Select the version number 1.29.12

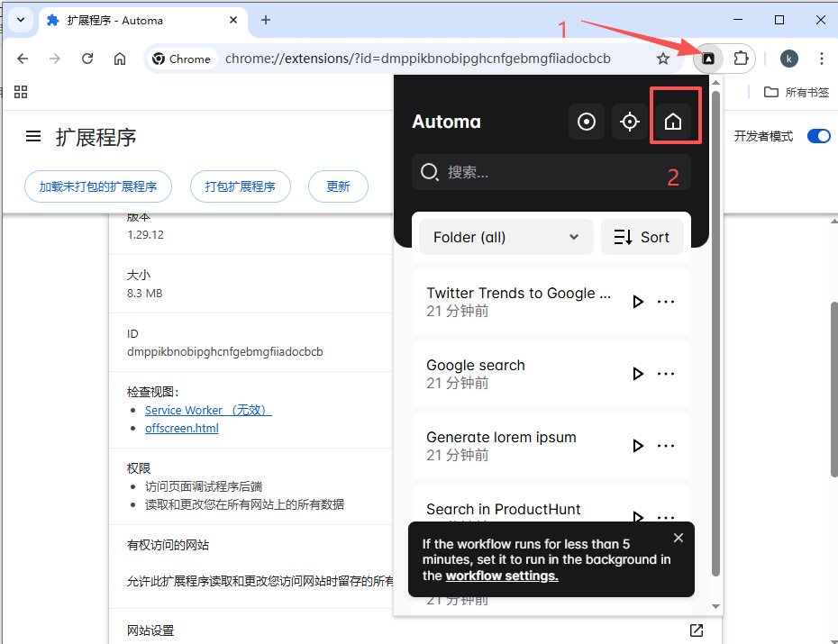point(145,235)
